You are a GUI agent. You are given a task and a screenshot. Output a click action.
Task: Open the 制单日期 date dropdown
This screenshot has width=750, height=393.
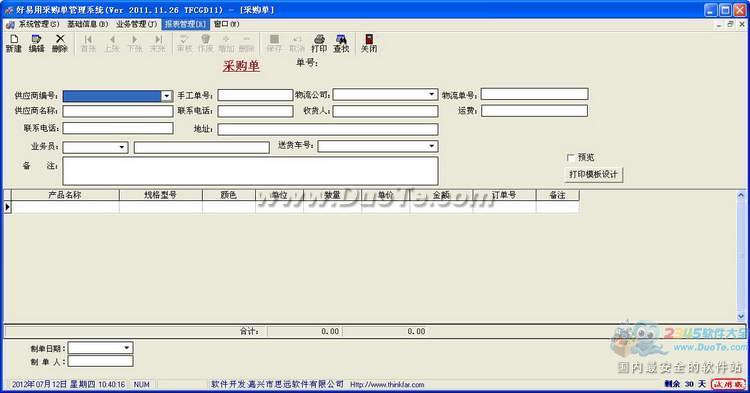(127, 348)
